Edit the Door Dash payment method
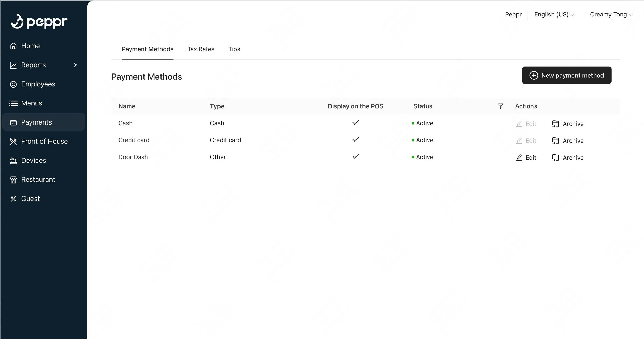 coord(526,158)
